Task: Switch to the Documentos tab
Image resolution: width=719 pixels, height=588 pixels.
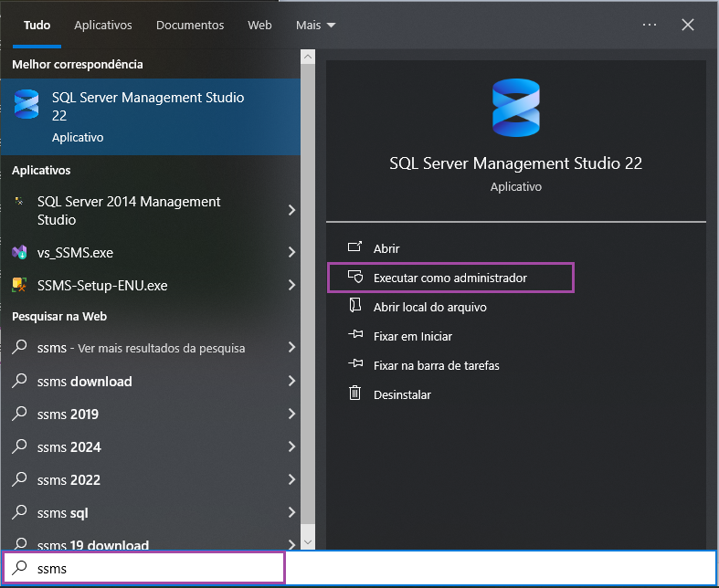Action: click(x=190, y=25)
